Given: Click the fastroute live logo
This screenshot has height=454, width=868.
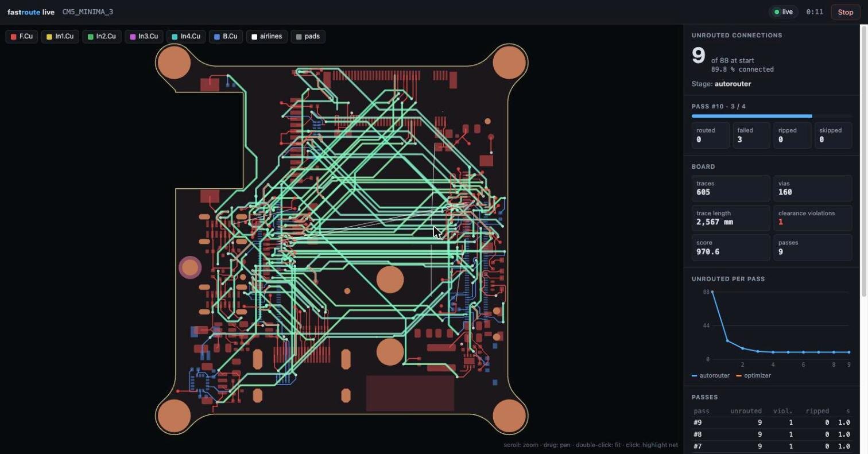Looking at the screenshot, I should [x=30, y=12].
